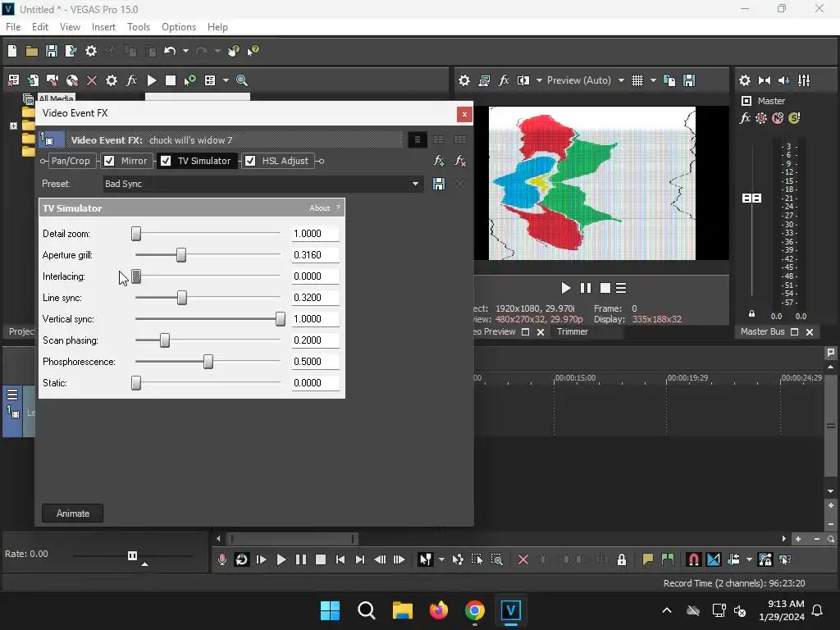Open Master FX button
This screenshot has width=840, height=630.
[745, 118]
